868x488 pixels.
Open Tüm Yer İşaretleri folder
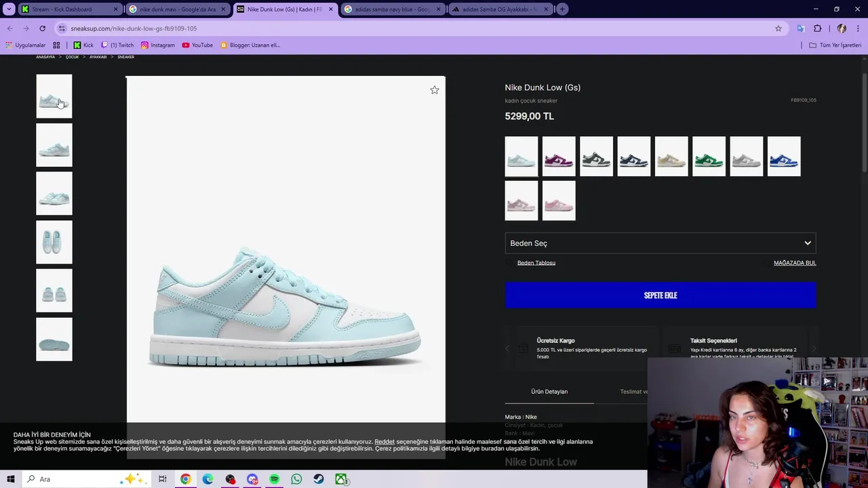pyautogui.click(x=835, y=45)
